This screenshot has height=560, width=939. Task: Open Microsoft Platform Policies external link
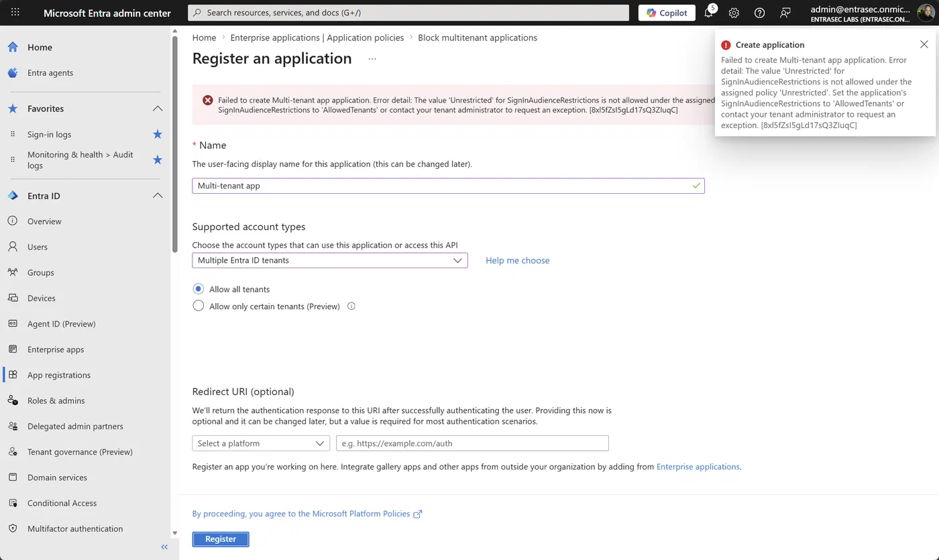[307, 514]
